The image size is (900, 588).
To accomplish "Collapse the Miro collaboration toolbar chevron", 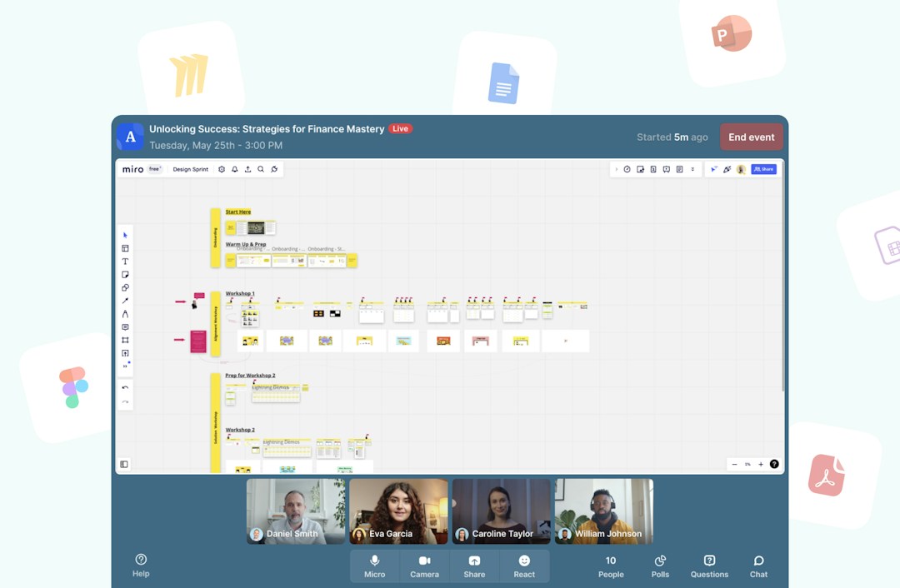I will tap(617, 169).
